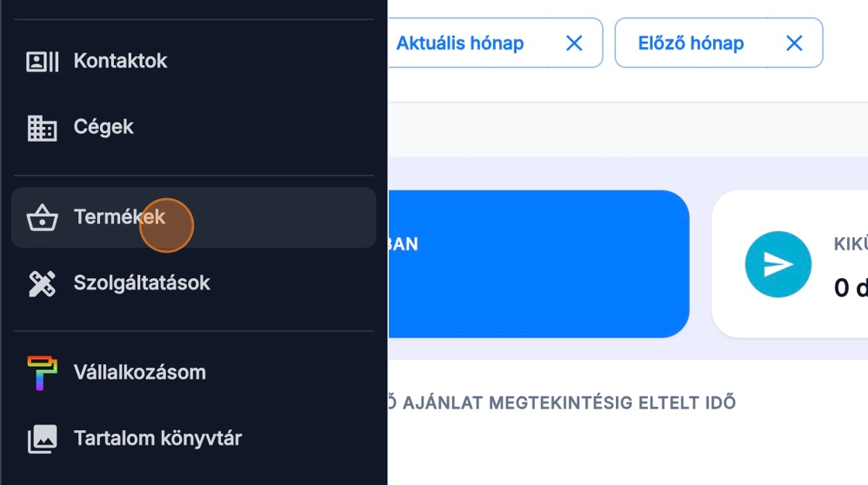This screenshot has width=868, height=485.
Task: Click the Tartalom könyvtár image gallery icon
Action: [43, 439]
